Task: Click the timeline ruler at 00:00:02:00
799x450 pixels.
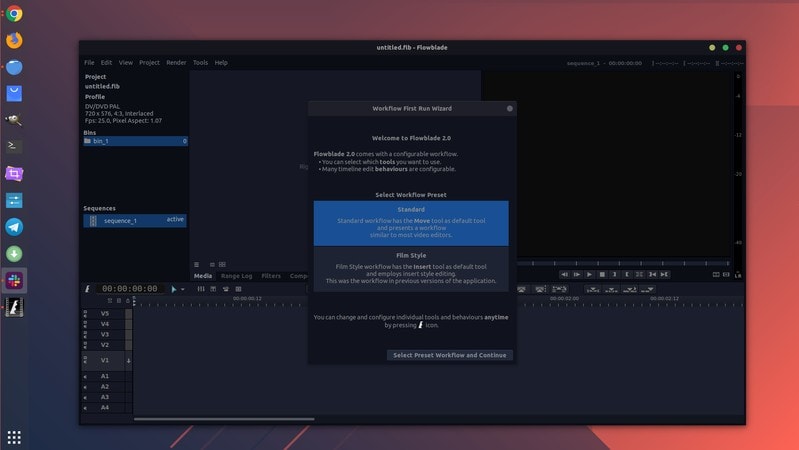Action: [564, 299]
